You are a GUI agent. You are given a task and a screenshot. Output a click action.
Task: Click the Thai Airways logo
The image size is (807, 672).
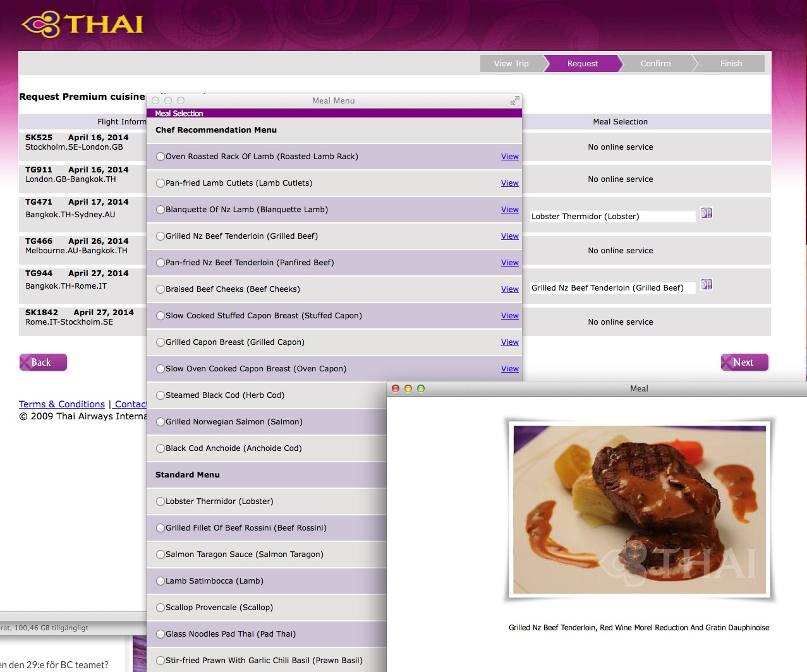point(83,25)
